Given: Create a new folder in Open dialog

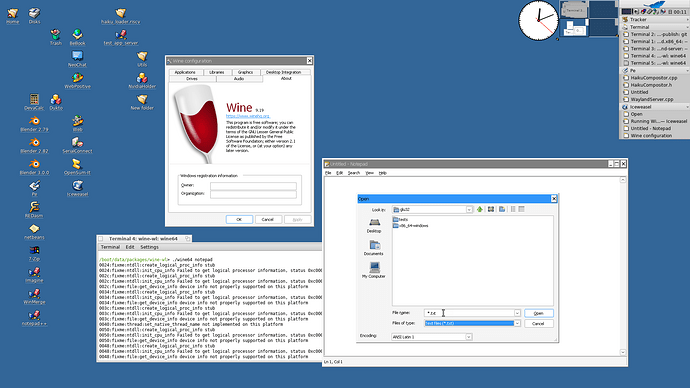Looking at the screenshot, I should [x=502, y=209].
